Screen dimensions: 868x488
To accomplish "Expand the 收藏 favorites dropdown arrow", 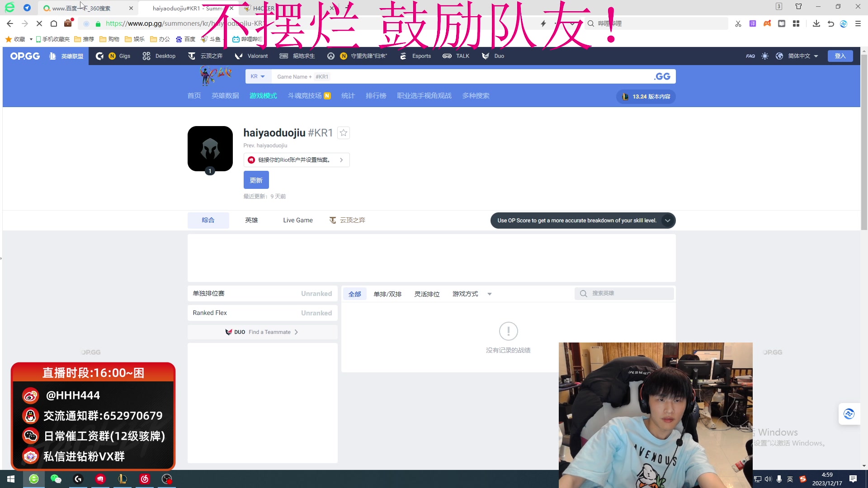I will tap(31, 39).
